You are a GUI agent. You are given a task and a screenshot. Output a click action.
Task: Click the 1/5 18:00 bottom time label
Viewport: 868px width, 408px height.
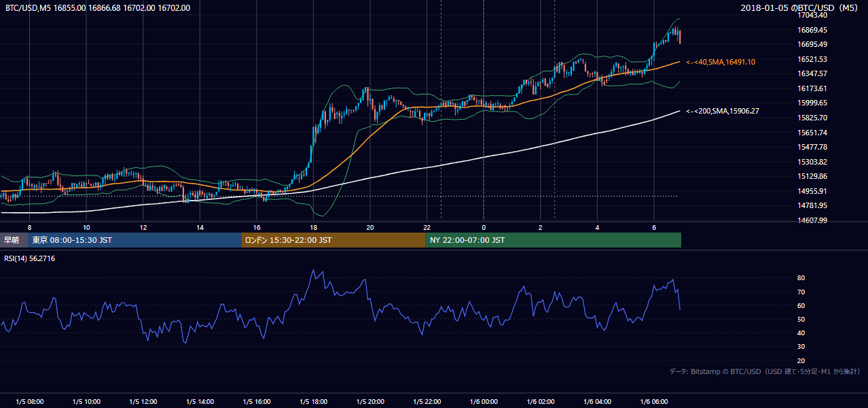313,402
